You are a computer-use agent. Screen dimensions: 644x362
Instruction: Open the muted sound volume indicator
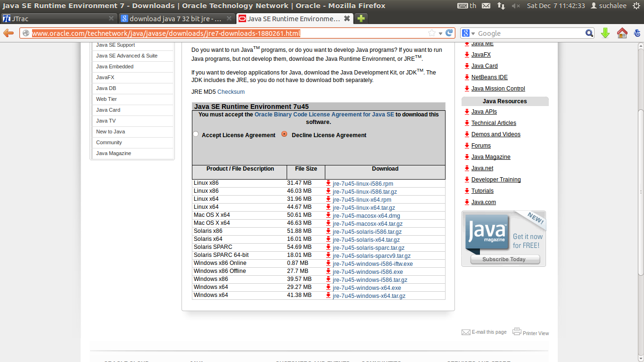pos(516,6)
